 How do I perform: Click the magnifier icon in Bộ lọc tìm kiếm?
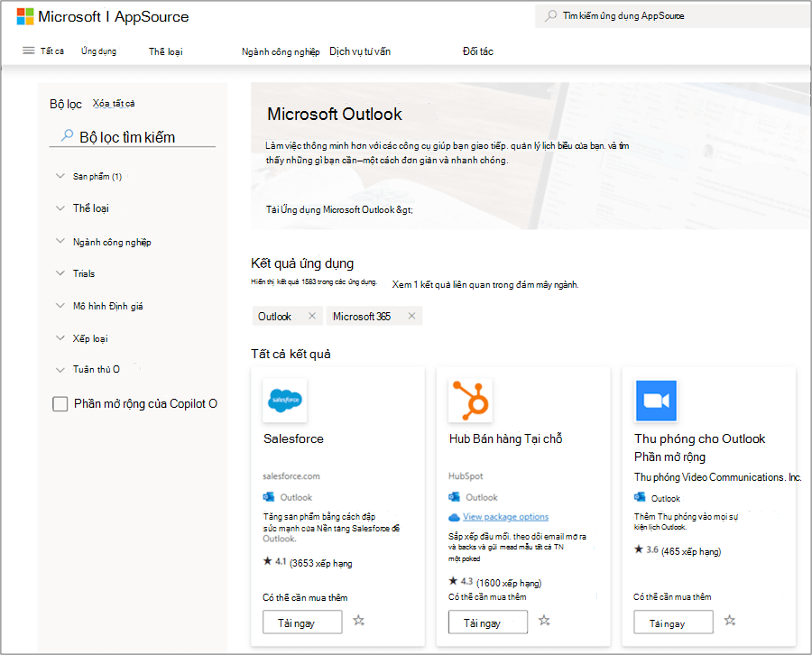click(67, 135)
